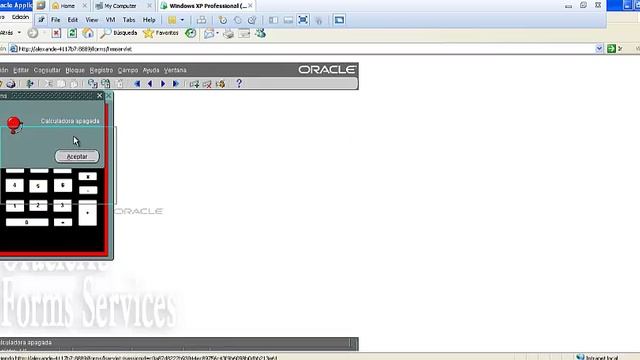Open the snapshot manager icon
Image resolution: width=640 pixels, height=360 pixels.
point(252,20)
